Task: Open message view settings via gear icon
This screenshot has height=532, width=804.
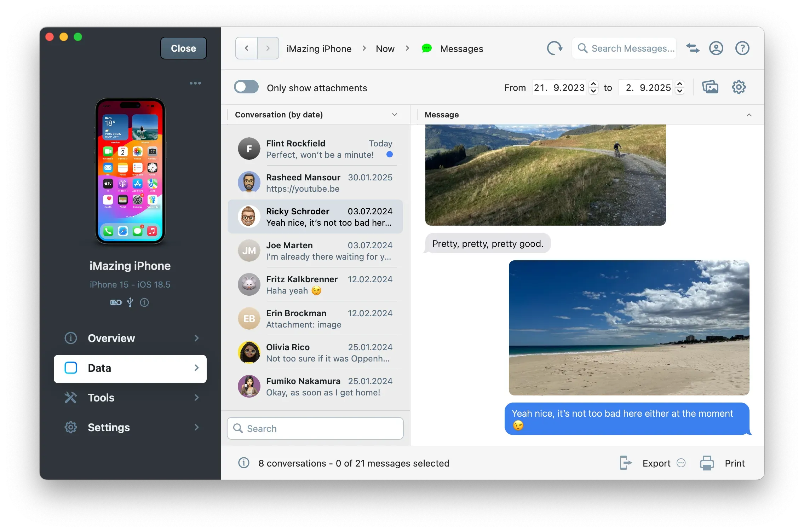Action: coord(739,87)
